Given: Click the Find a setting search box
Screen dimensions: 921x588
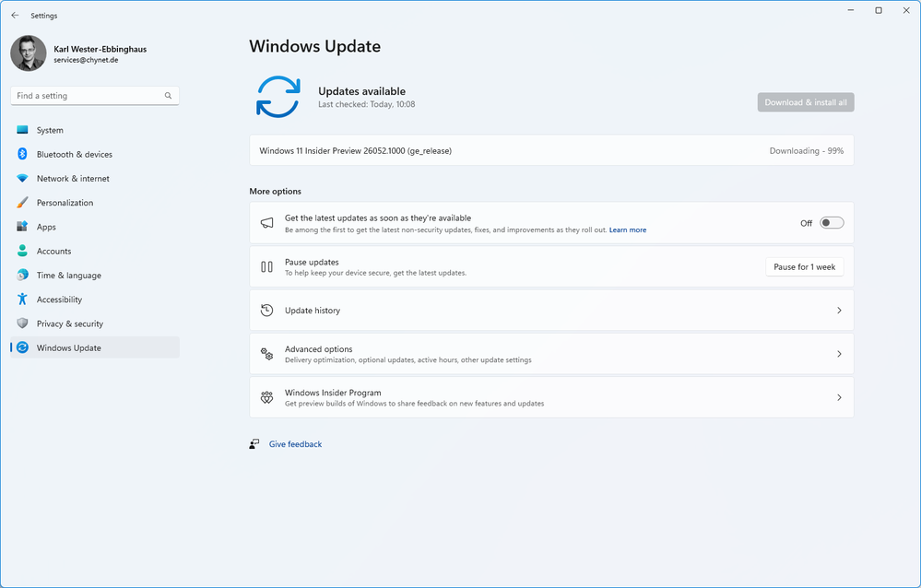Looking at the screenshot, I should pos(95,96).
